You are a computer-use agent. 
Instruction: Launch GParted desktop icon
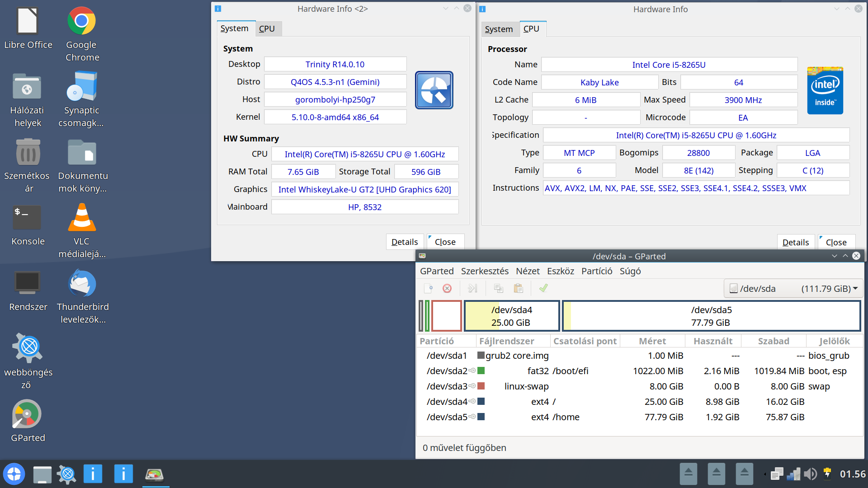click(x=28, y=421)
